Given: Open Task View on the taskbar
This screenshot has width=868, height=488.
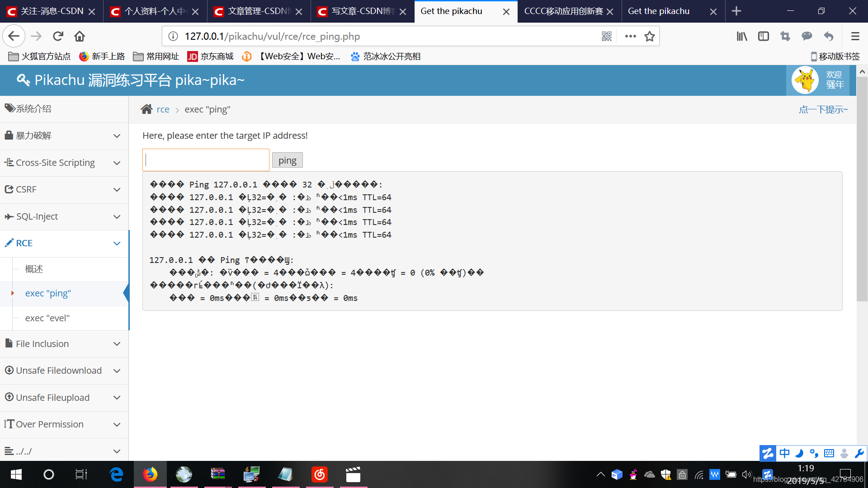Looking at the screenshot, I should pos(81,474).
